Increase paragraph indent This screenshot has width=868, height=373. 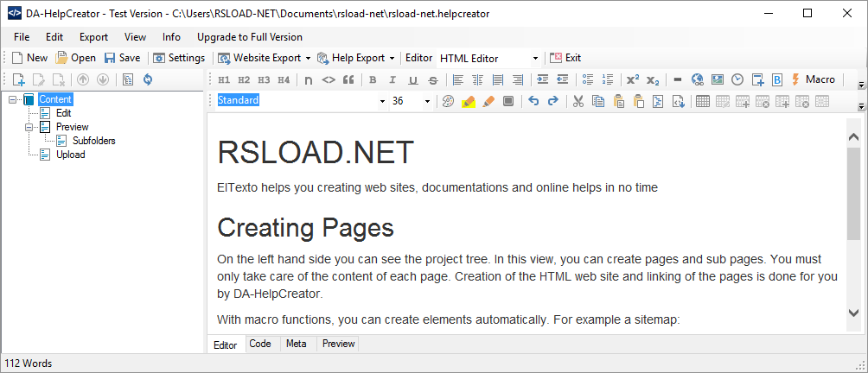[543, 80]
